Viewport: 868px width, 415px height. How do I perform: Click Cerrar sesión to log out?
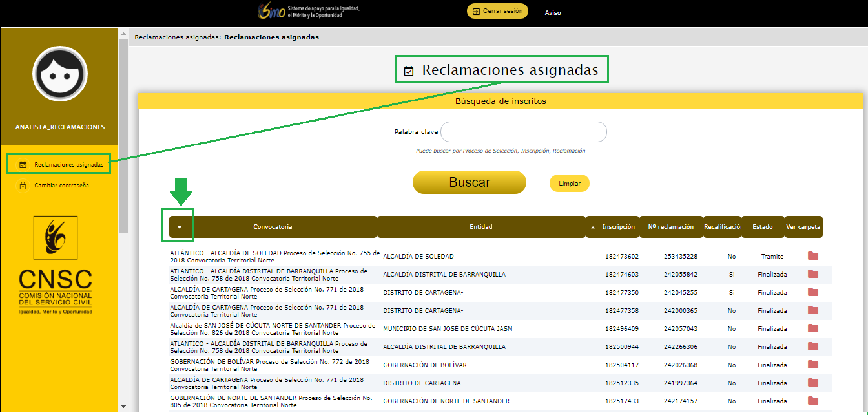point(497,11)
